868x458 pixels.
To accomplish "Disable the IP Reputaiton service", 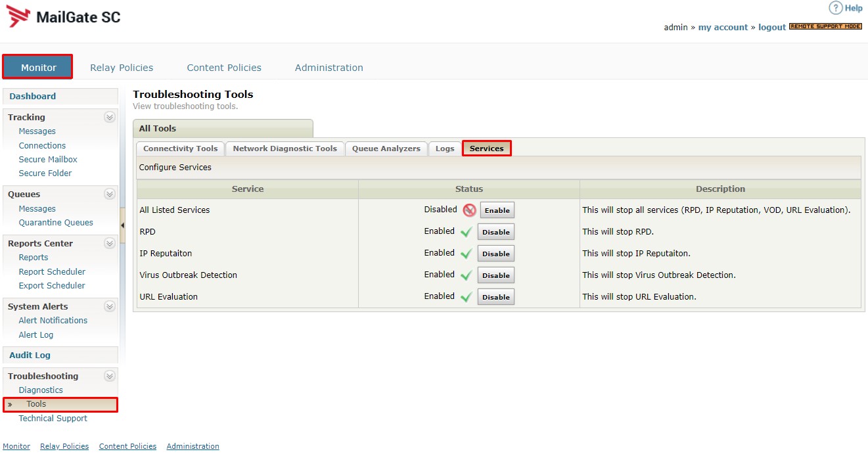I will 495,254.
